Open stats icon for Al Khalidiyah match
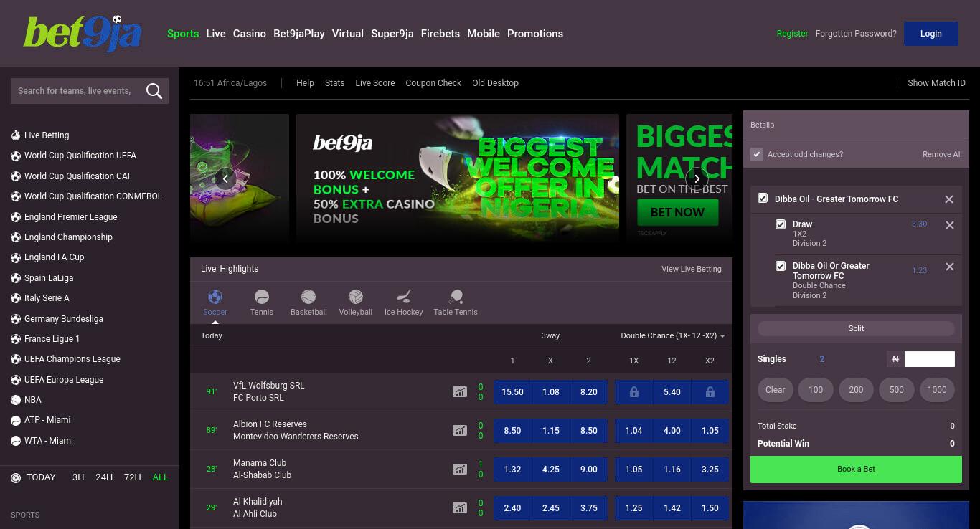 coord(460,508)
